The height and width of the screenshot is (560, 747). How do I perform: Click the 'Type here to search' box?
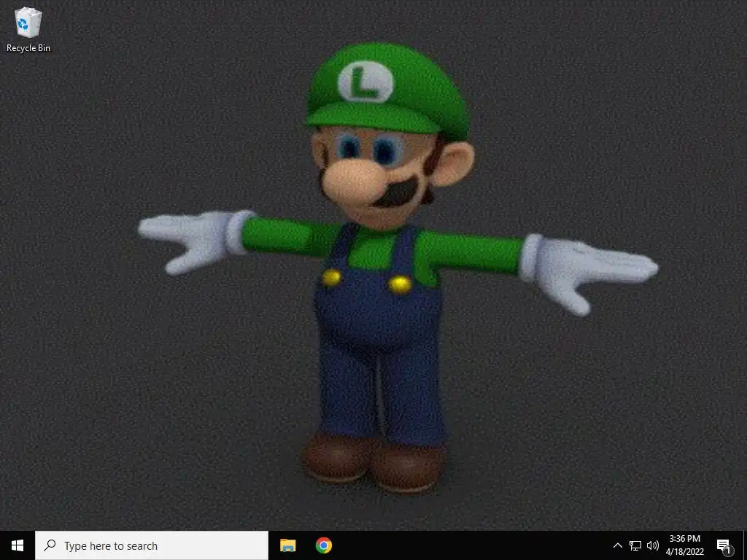(x=152, y=545)
